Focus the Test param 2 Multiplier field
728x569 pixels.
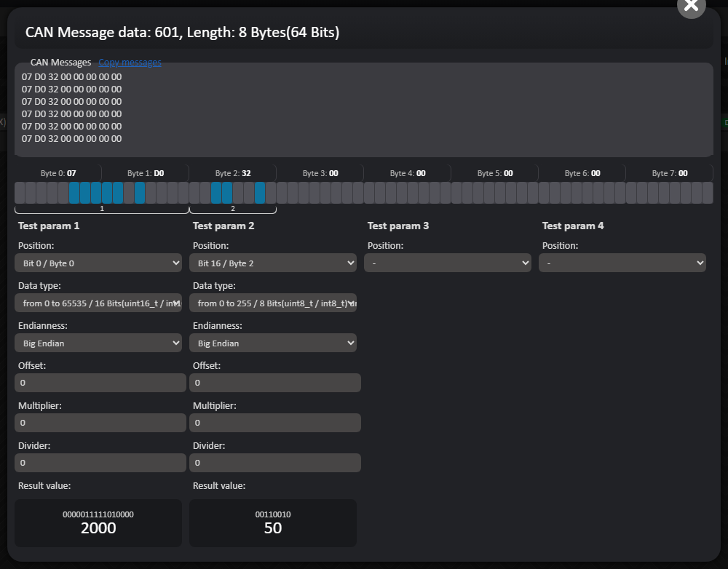(275, 423)
